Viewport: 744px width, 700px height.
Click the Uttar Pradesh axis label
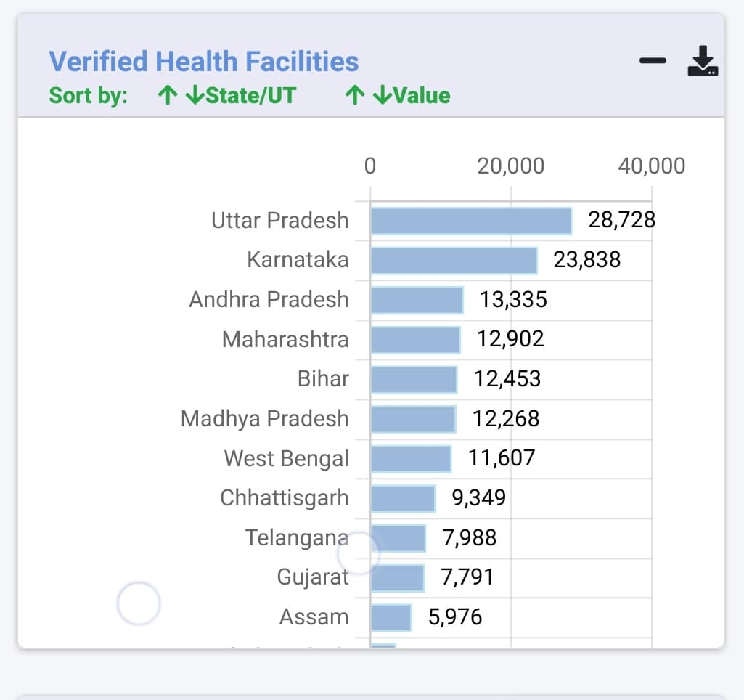point(279,220)
